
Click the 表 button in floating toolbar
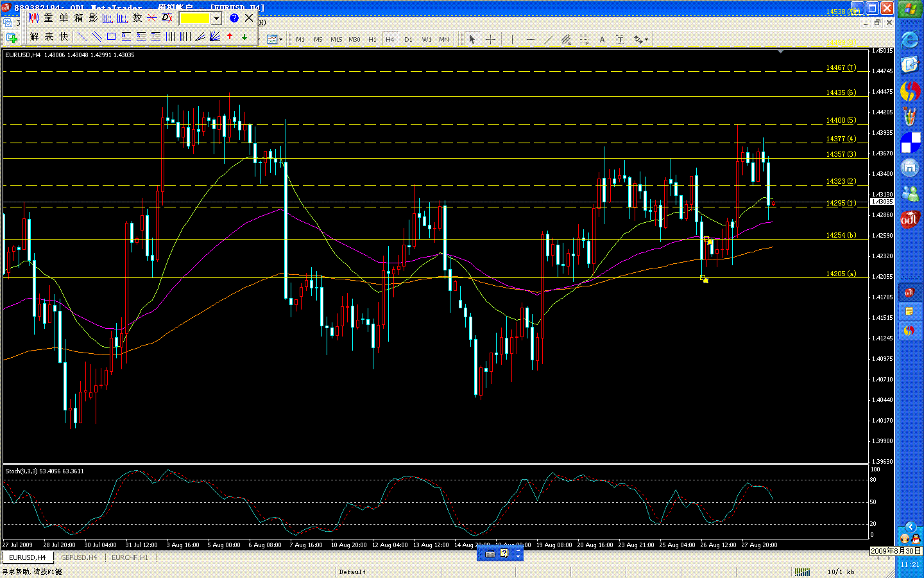(x=49, y=37)
